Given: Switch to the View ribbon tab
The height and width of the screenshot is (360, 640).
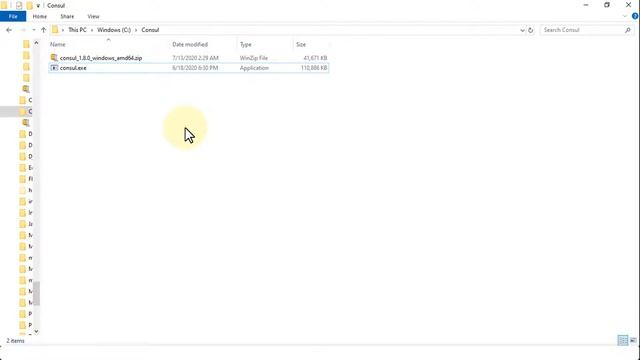Looking at the screenshot, I should pyautogui.click(x=93, y=16).
